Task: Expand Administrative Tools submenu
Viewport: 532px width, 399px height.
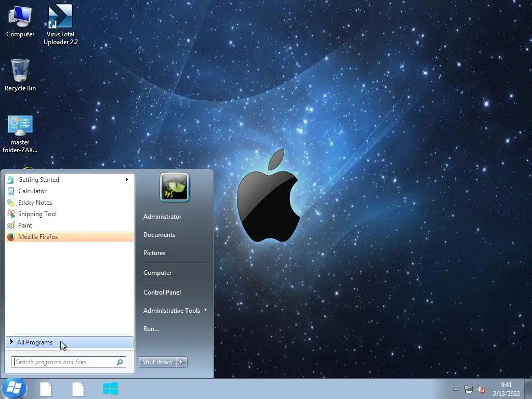Action: 175,311
